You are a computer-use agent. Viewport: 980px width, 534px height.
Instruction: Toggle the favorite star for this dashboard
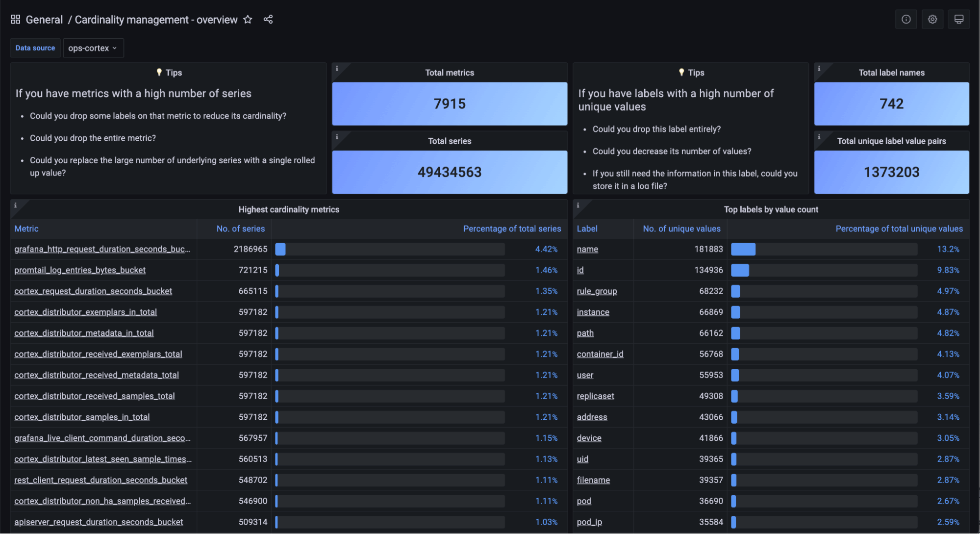(x=248, y=19)
